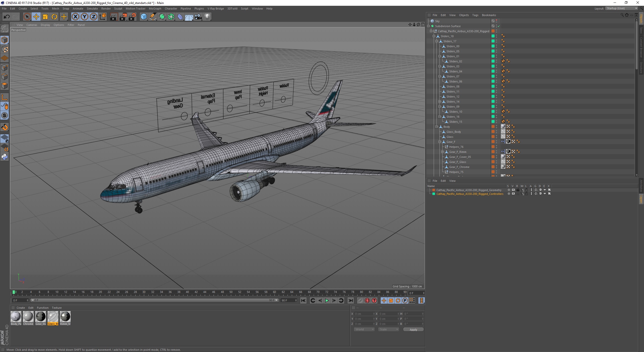Screen dimensions: 644x352
Task: Toggle Make Editable icon in left palette
Action: (5, 28)
